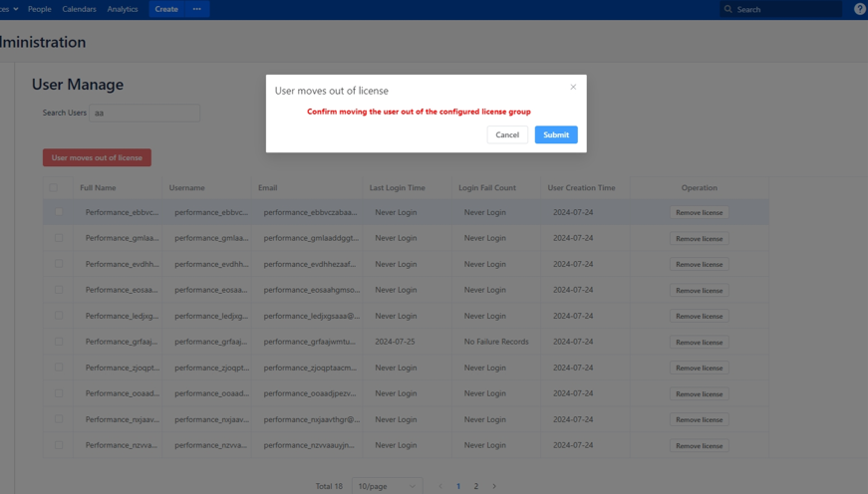Remove license for Performance_ebbvc user

pos(700,212)
